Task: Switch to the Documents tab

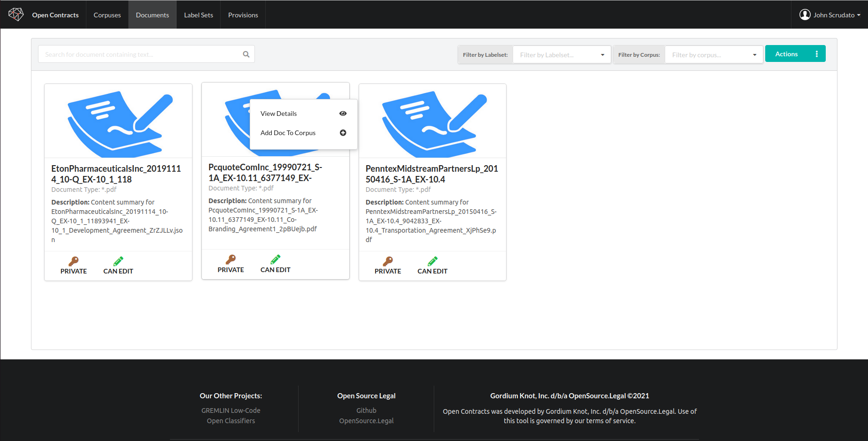Action: point(153,15)
